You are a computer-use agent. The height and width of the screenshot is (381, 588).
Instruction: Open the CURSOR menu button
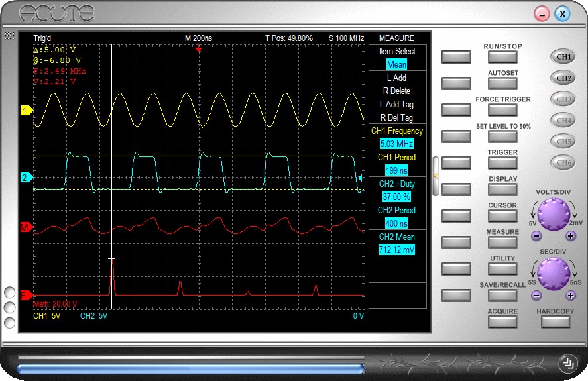pos(502,216)
